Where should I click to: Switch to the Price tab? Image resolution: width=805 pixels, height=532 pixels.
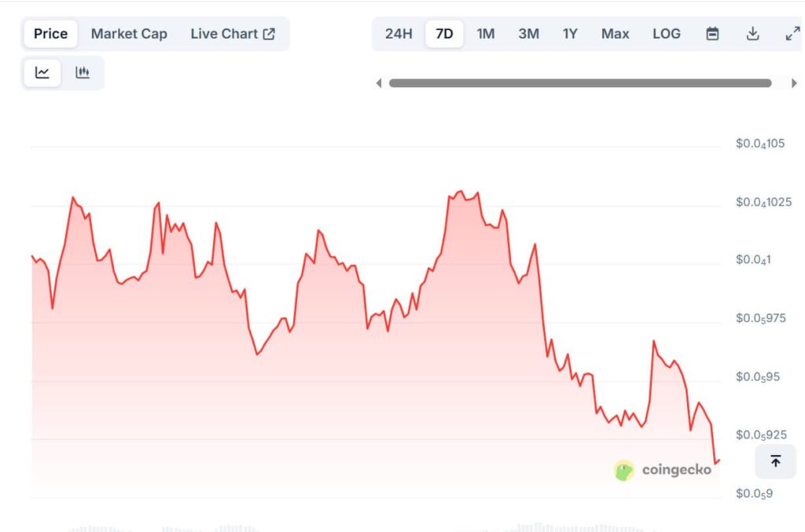point(50,34)
